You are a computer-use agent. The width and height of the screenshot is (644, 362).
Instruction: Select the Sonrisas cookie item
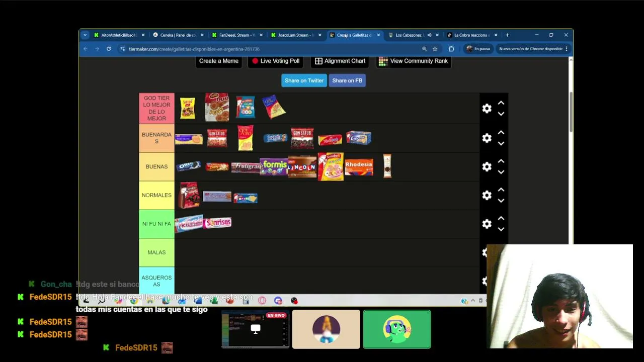218,223
